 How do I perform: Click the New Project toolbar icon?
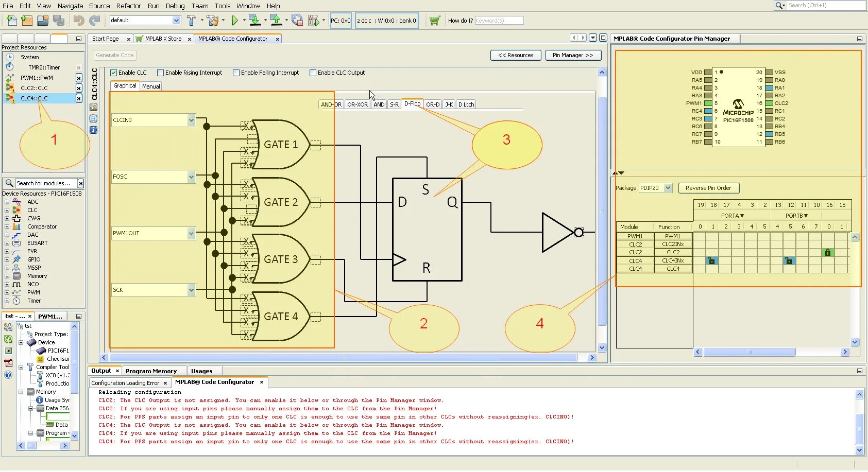pos(27,21)
